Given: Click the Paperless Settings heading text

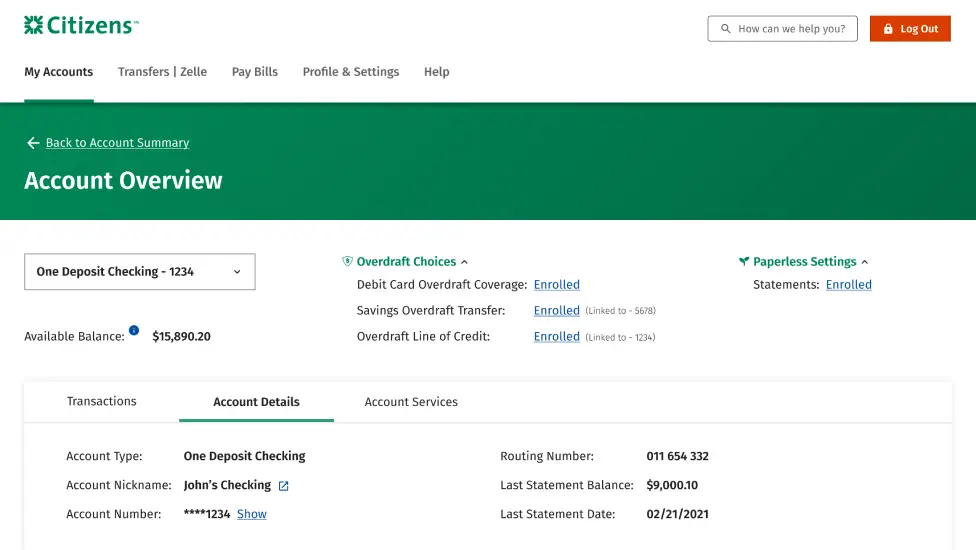Looking at the screenshot, I should pyautogui.click(x=804, y=262).
